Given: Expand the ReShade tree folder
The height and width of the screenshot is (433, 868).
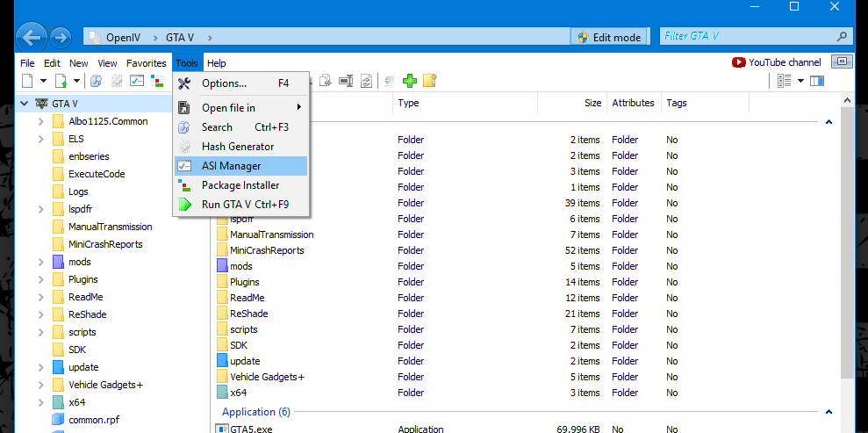Looking at the screenshot, I should (40, 314).
